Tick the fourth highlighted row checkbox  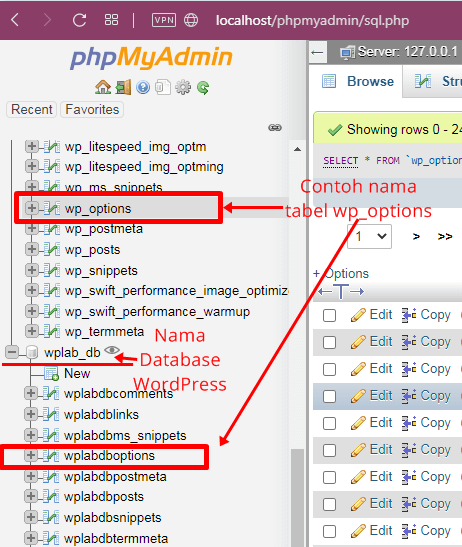[329, 396]
